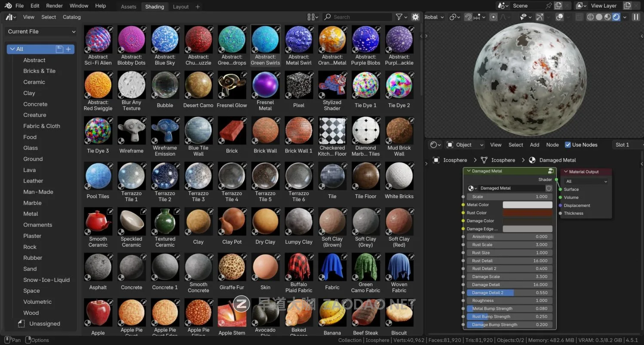Image resolution: width=644 pixels, height=345 pixels.
Task: Collapse the Damaged Metal node
Action: click(468, 171)
